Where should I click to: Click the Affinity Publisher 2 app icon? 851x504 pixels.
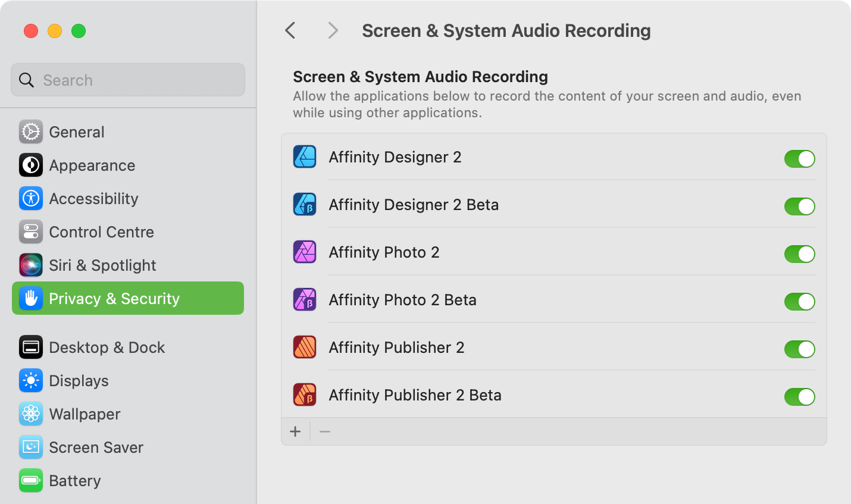pyautogui.click(x=305, y=348)
